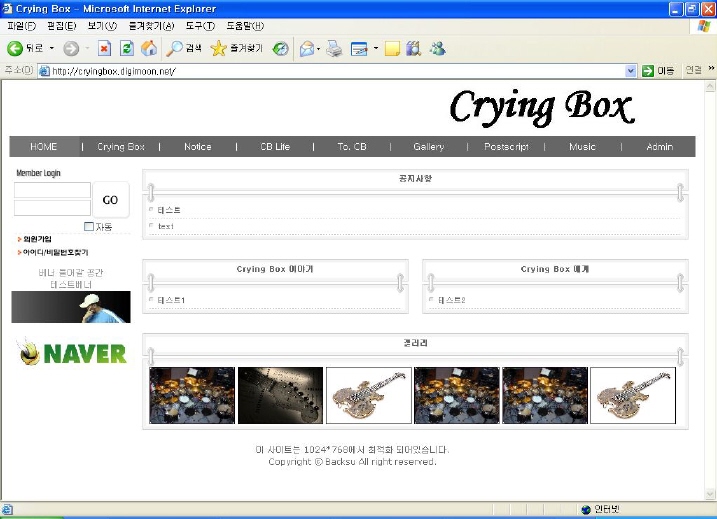The width and height of the screenshot is (717, 519).
Task: Refresh the page with the toolbar icon
Action: click(x=126, y=48)
